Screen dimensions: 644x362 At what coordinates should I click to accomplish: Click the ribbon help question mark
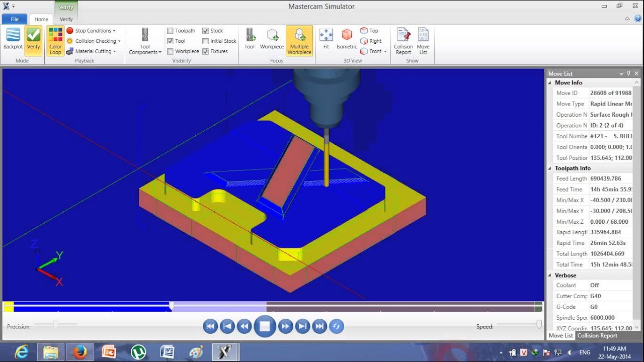tap(637, 19)
